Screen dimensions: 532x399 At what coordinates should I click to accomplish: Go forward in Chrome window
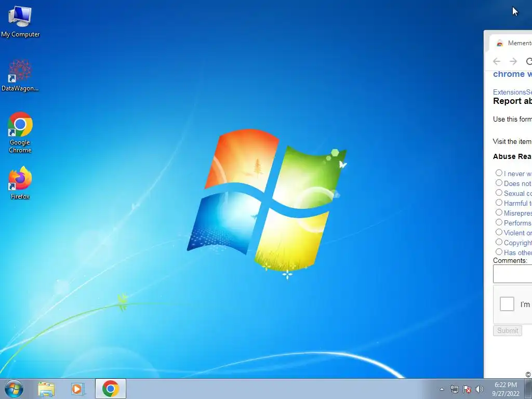(513, 61)
